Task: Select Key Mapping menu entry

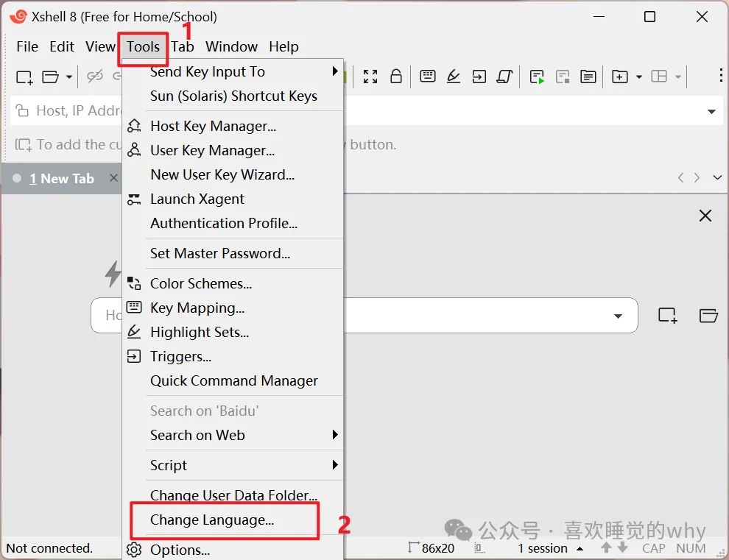Action: (233, 308)
